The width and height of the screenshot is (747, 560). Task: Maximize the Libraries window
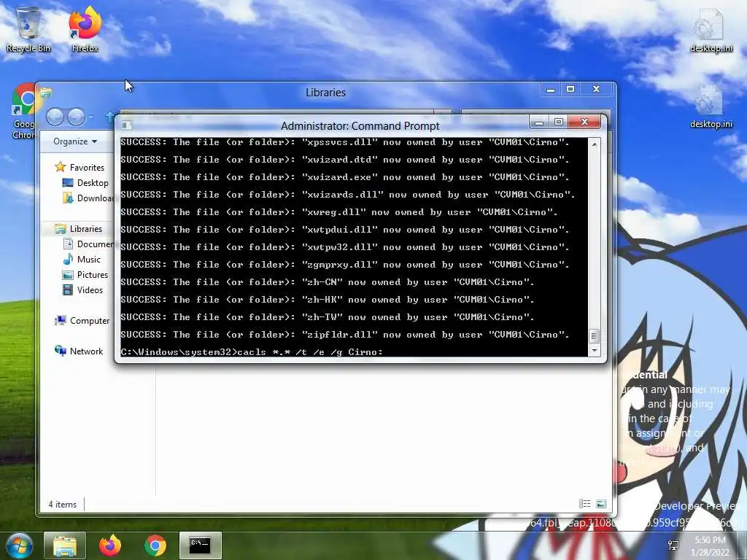click(570, 89)
